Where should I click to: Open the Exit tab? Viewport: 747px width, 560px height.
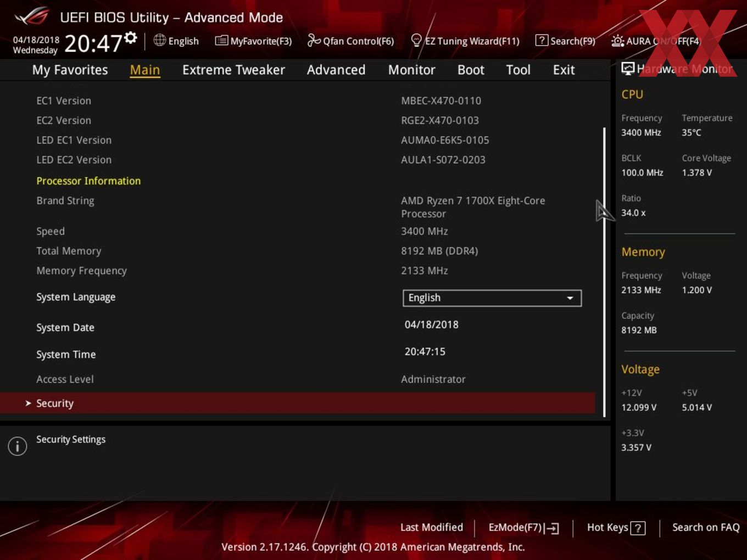564,70
